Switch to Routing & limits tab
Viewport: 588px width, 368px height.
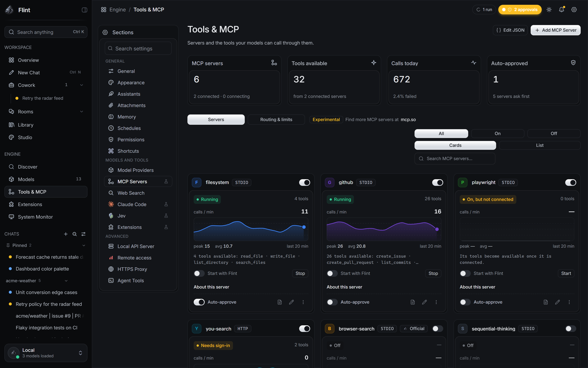276,119
